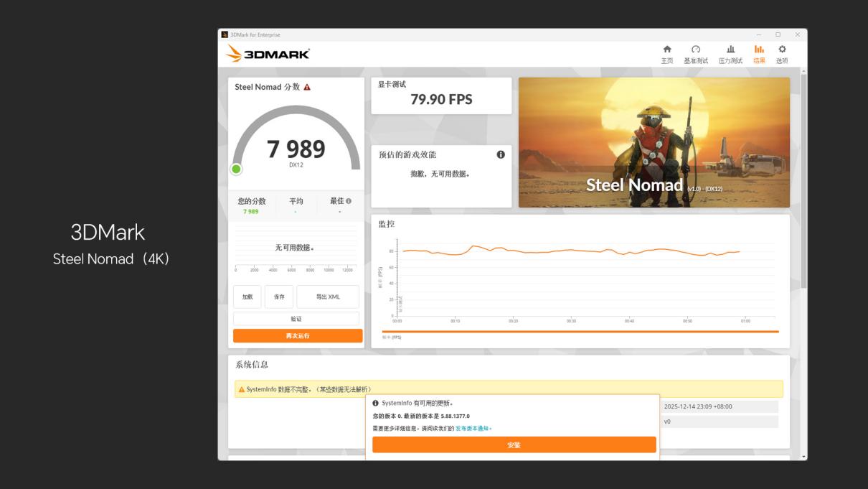Open the 基准测试 benchmarks tab

click(x=696, y=54)
